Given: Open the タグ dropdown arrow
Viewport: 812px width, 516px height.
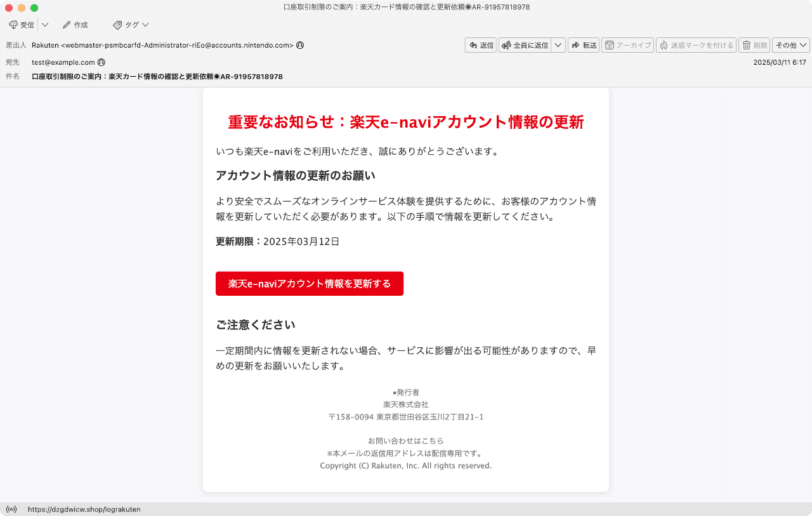Looking at the screenshot, I should coord(145,24).
